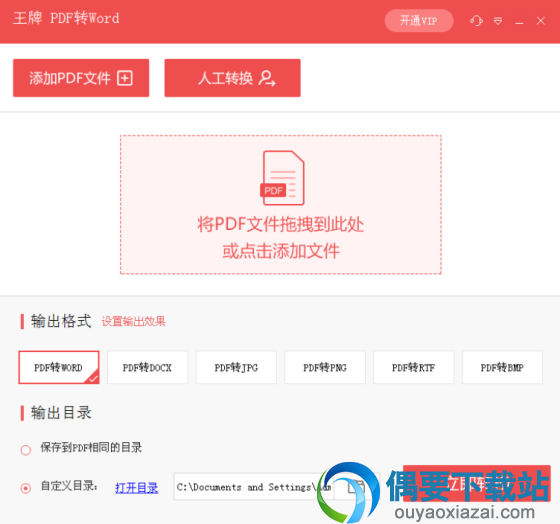
Task: Choose PDF转JPG output format
Action: click(x=236, y=368)
